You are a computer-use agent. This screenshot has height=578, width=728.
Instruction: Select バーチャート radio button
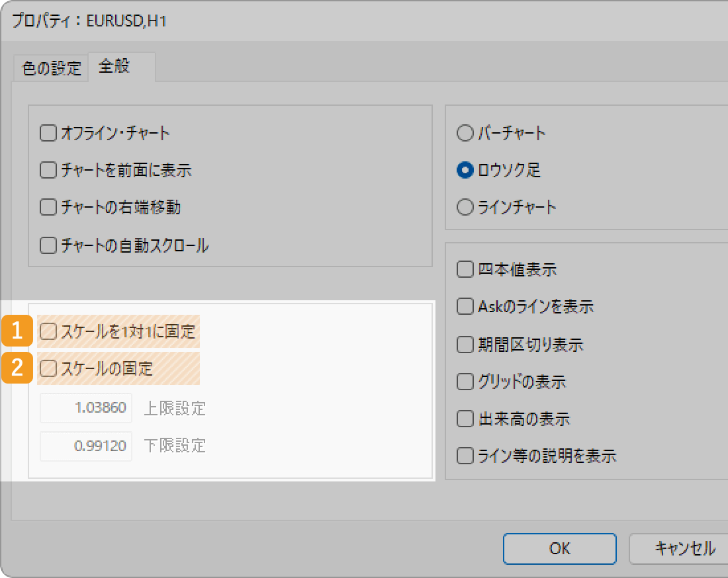click(465, 133)
